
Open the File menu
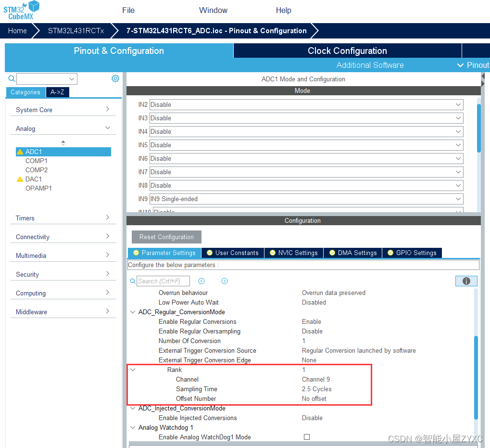pos(128,10)
